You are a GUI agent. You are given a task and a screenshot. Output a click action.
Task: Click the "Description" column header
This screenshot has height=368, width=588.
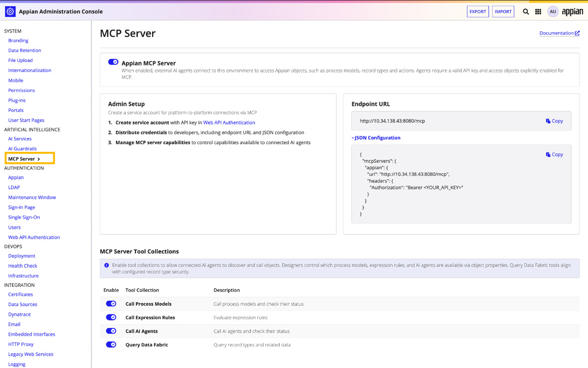point(227,290)
